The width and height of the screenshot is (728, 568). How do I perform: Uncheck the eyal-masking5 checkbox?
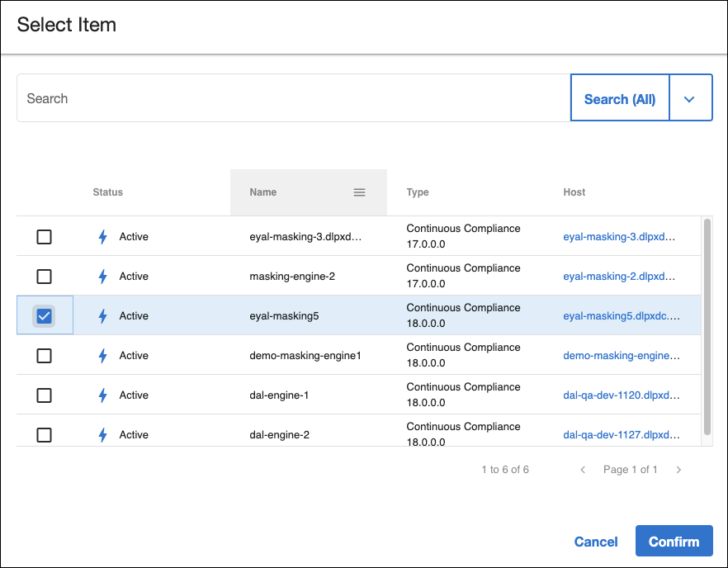click(45, 316)
